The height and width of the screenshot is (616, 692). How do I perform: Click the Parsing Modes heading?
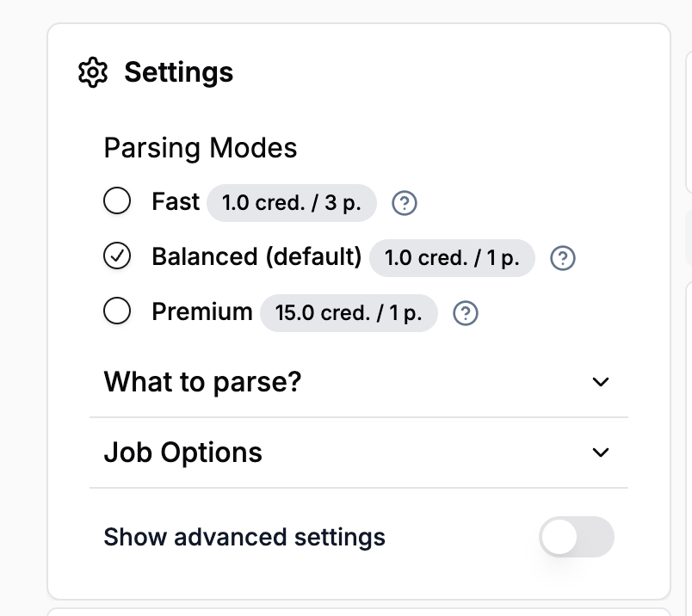[201, 148]
